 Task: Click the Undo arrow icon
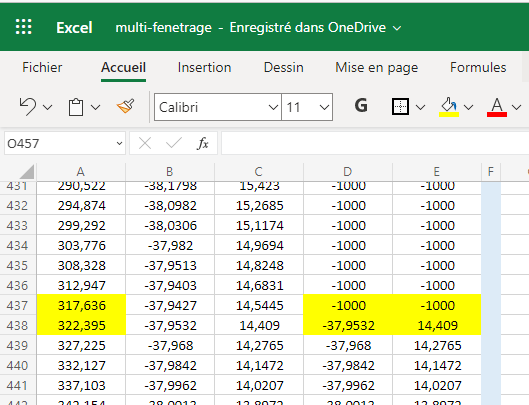coord(28,107)
